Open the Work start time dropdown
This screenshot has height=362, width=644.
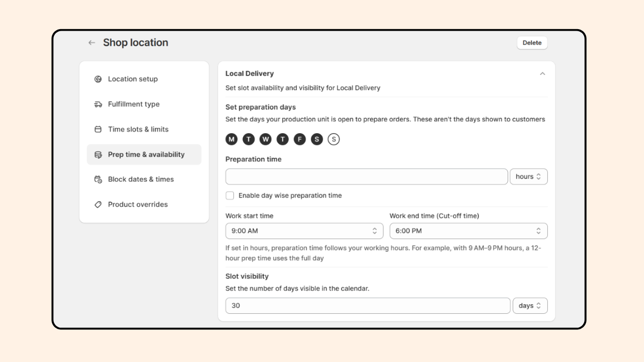304,231
